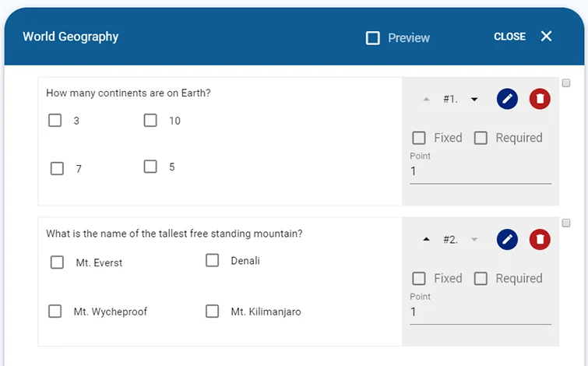Image resolution: width=588 pixels, height=366 pixels.
Task: Click the X icon in the header
Action: [x=547, y=37]
